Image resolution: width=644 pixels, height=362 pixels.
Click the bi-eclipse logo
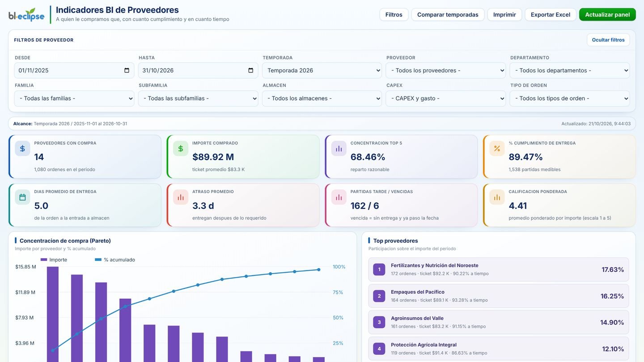click(x=26, y=15)
